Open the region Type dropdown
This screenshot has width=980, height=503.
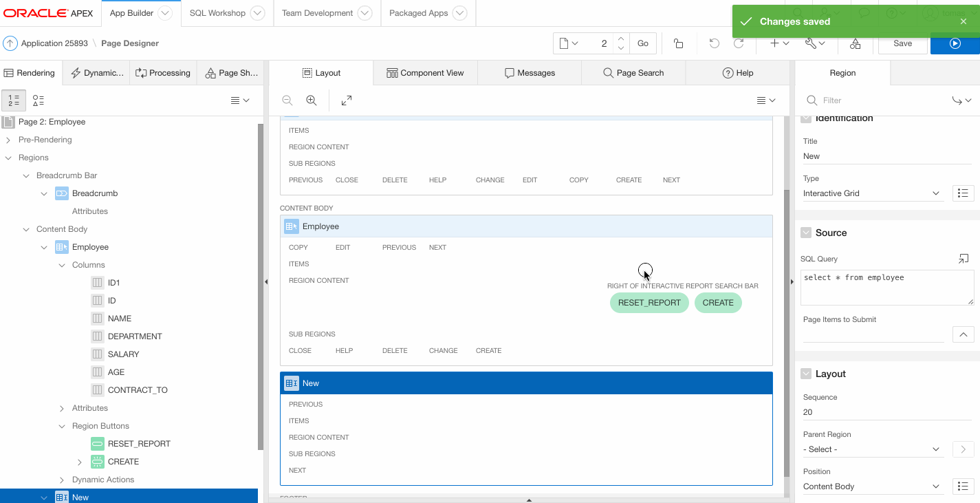tap(872, 193)
